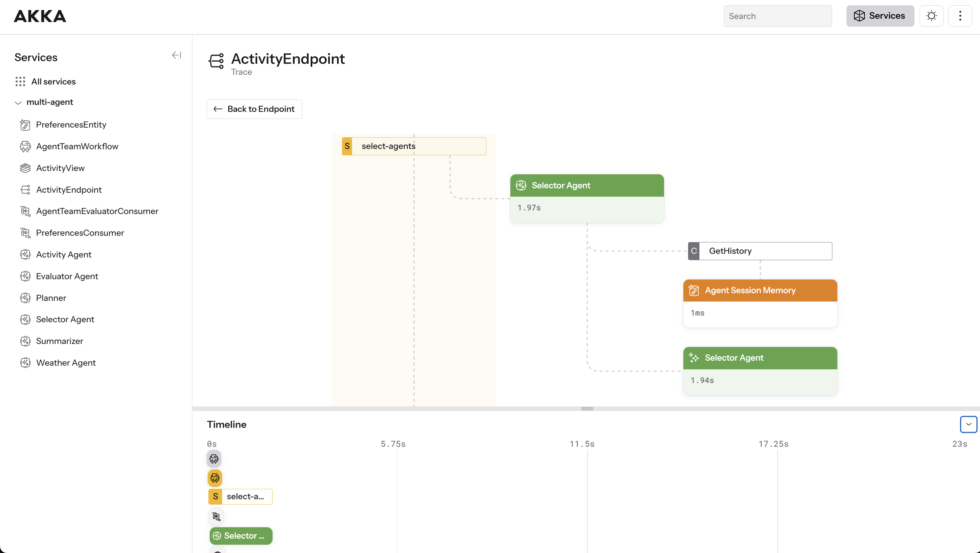980x553 pixels.
Task: Click the Activity Agent robot icon
Action: click(x=25, y=254)
